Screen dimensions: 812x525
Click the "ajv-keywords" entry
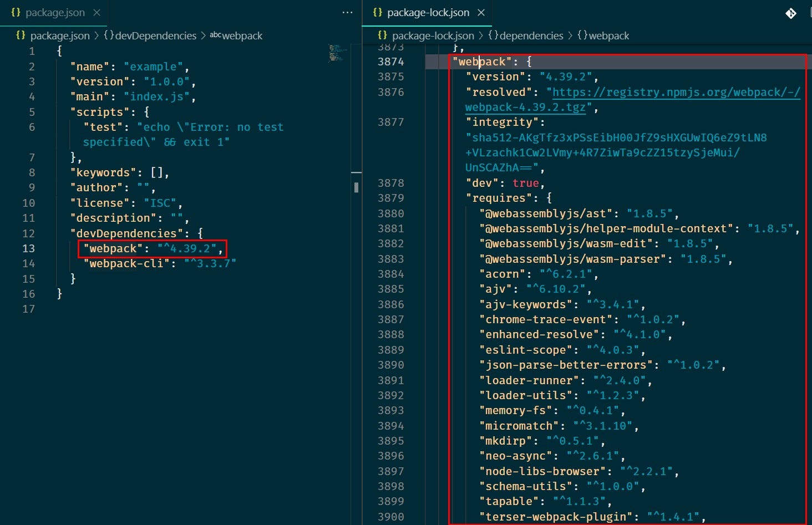[x=562, y=304]
